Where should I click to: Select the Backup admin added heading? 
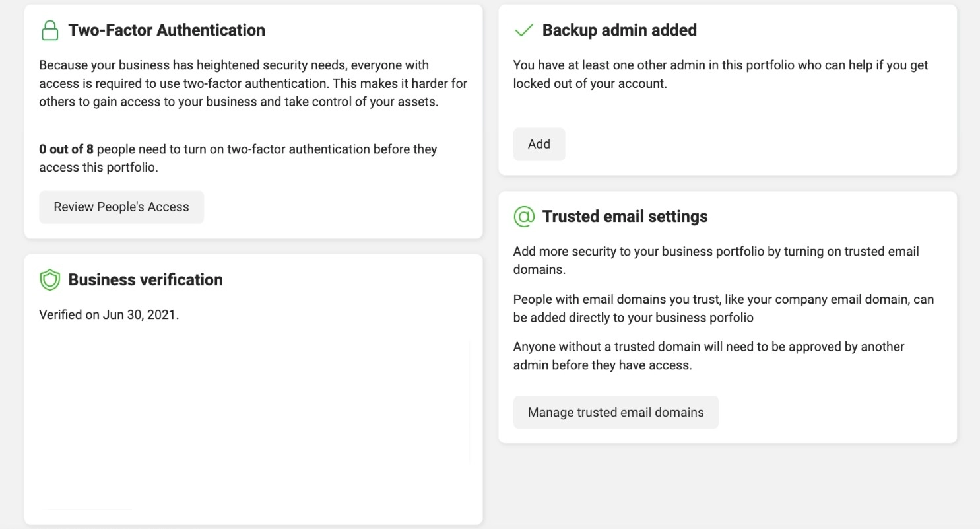click(x=620, y=30)
